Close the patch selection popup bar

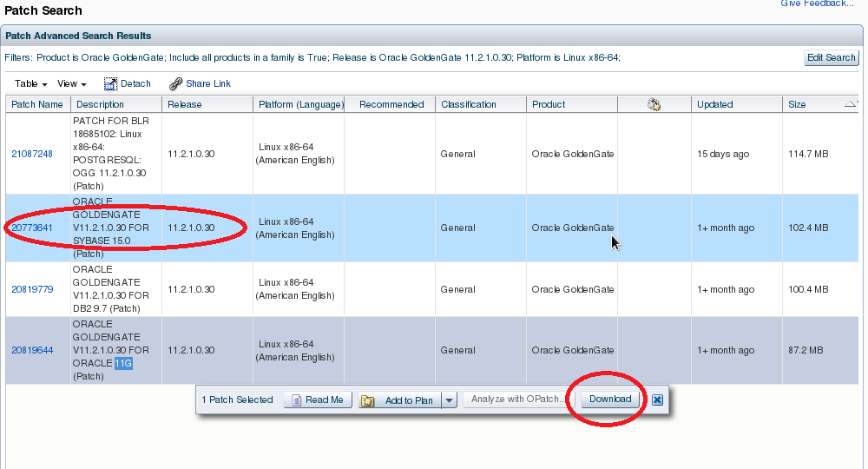point(657,400)
